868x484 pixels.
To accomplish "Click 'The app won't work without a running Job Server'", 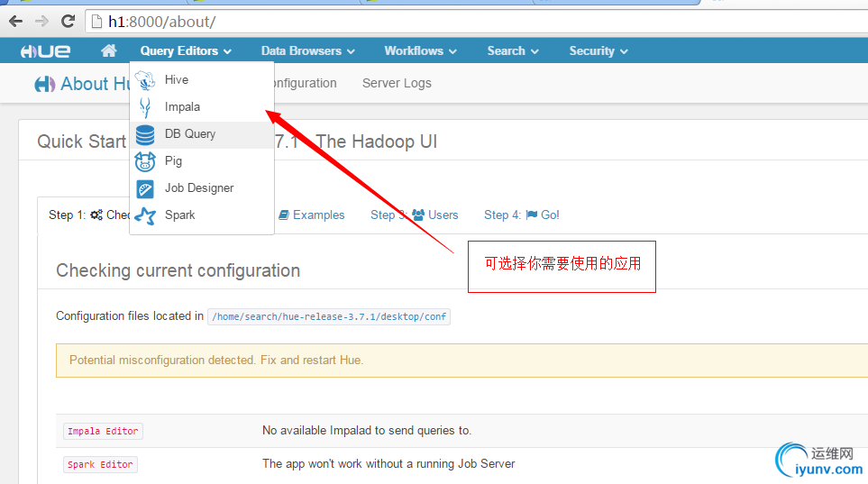I will [388, 463].
